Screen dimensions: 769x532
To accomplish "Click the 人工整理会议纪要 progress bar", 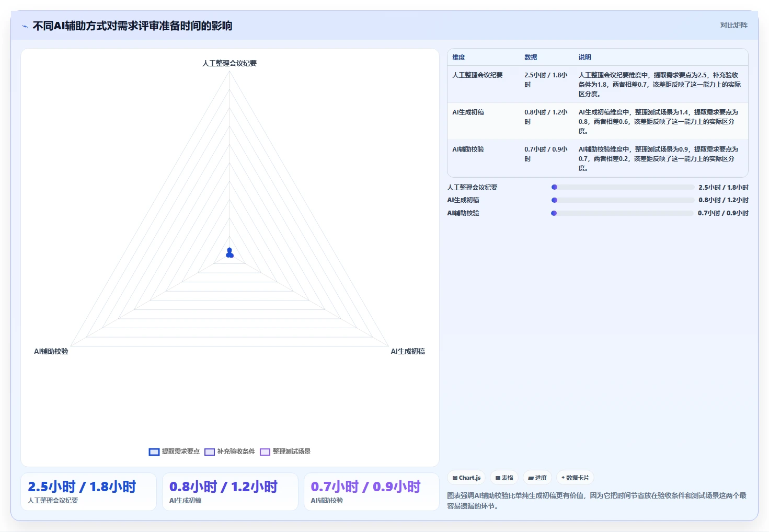I will [x=623, y=187].
